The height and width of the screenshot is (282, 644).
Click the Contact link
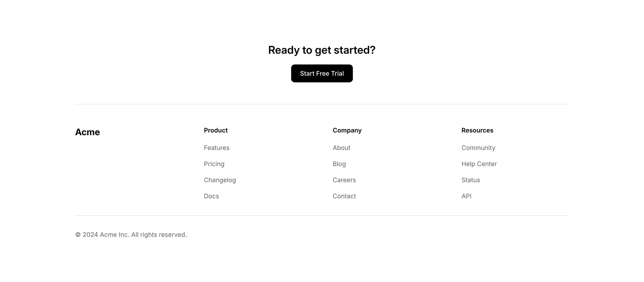click(344, 196)
